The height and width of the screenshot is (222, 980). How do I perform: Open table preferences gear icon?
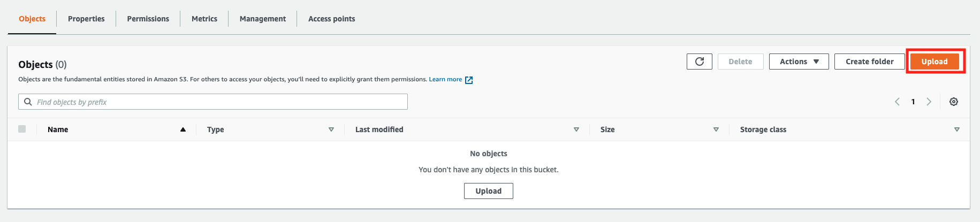953,102
